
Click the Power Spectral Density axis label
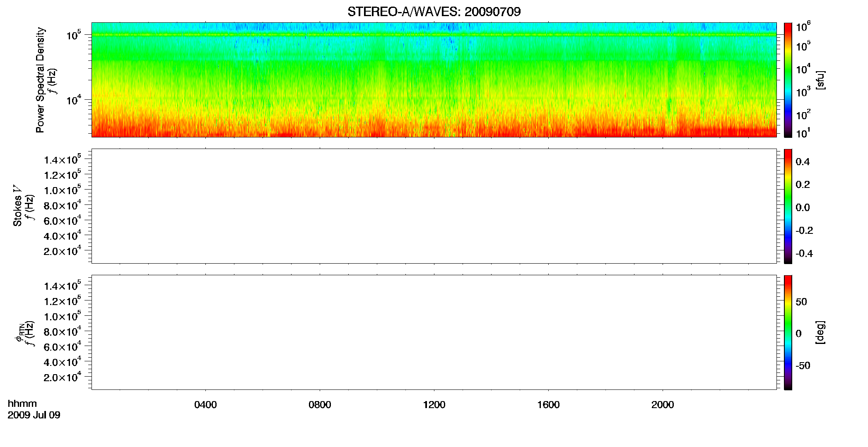coord(40,80)
